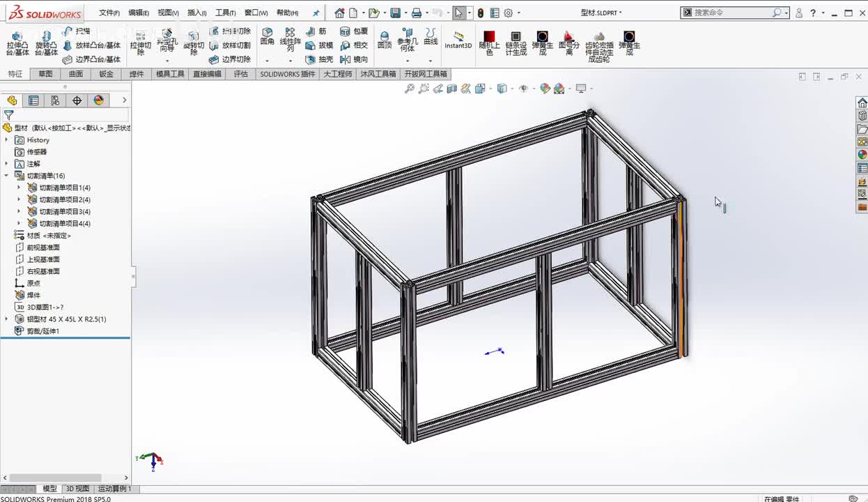Viewport: 868px width, 502px height.
Task: Select the 旋转凸台/基体 revolve boss tool
Action: 46,43
